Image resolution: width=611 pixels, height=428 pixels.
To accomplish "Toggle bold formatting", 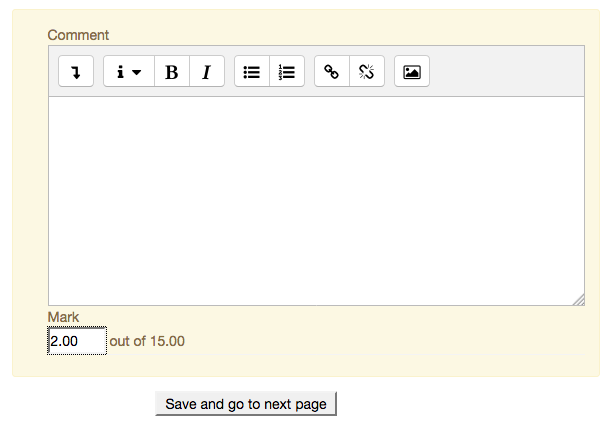I will pos(172,71).
